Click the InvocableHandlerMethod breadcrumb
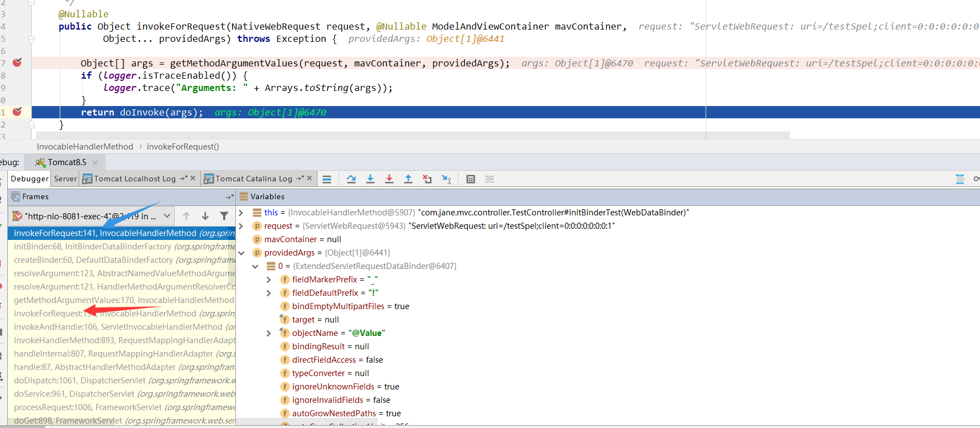Screen dimensions: 980x428 tap(85, 147)
